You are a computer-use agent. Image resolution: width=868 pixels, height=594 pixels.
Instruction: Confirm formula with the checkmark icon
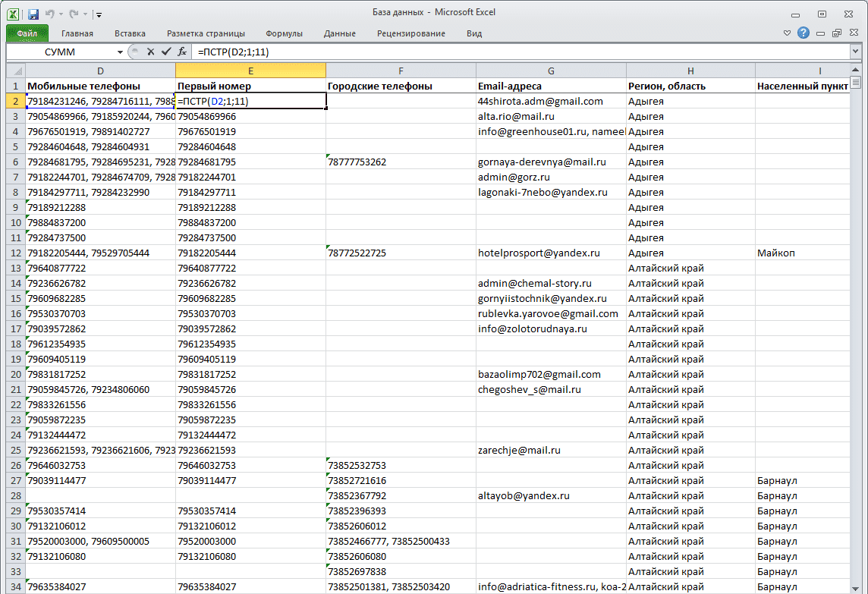point(166,52)
